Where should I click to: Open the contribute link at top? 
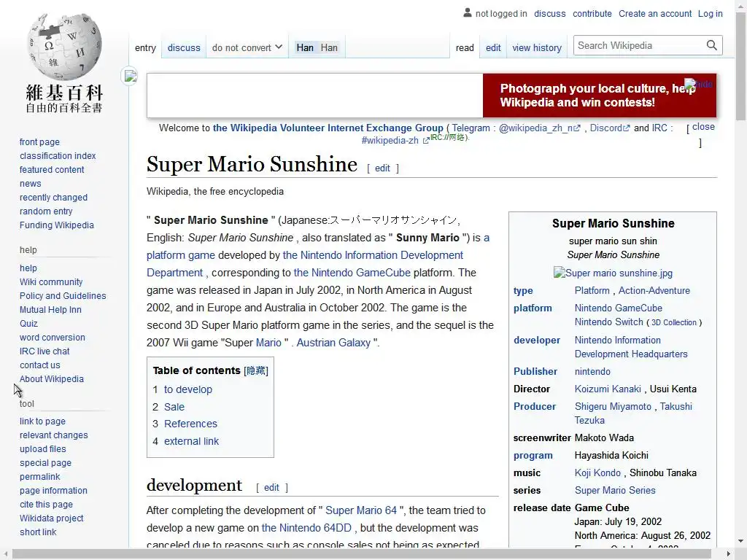coord(592,14)
